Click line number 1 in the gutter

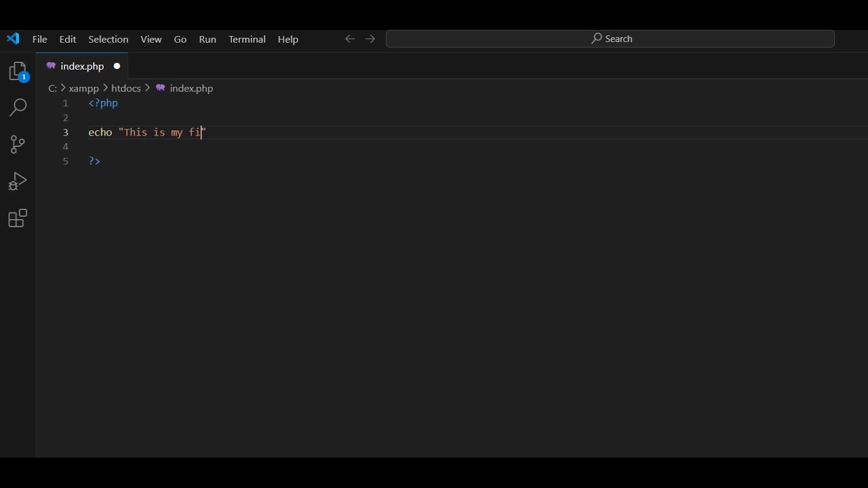tap(66, 103)
